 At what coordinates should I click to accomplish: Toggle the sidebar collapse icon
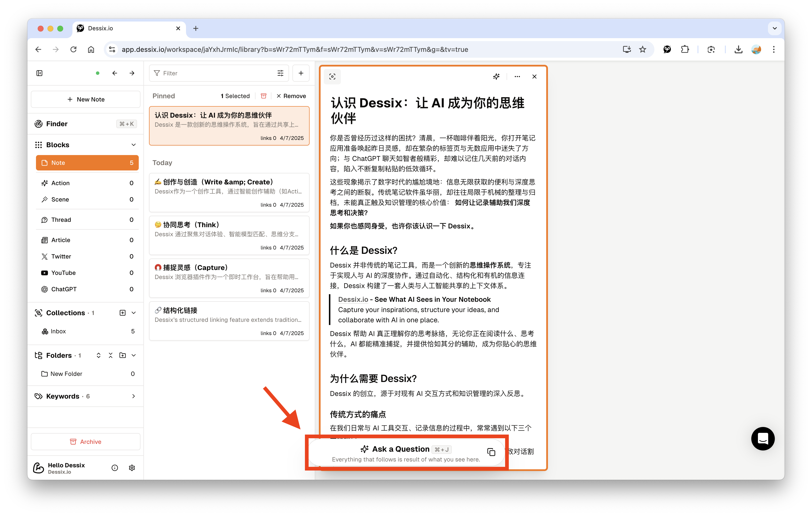(x=39, y=73)
